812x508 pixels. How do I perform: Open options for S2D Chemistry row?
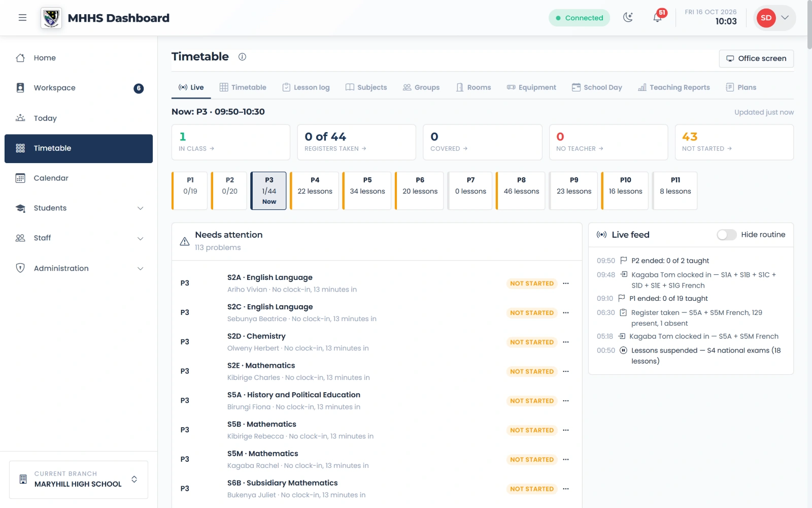pyautogui.click(x=566, y=342)
